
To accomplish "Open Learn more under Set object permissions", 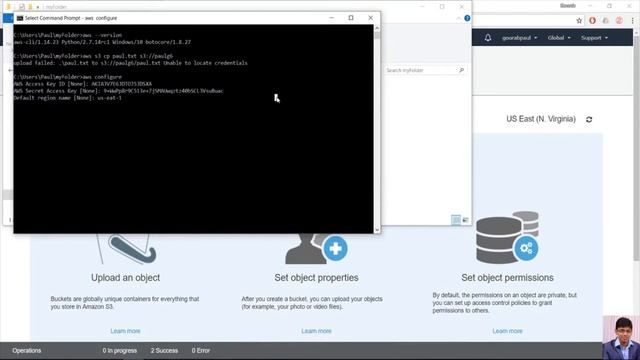I will [x=507, y=331].
